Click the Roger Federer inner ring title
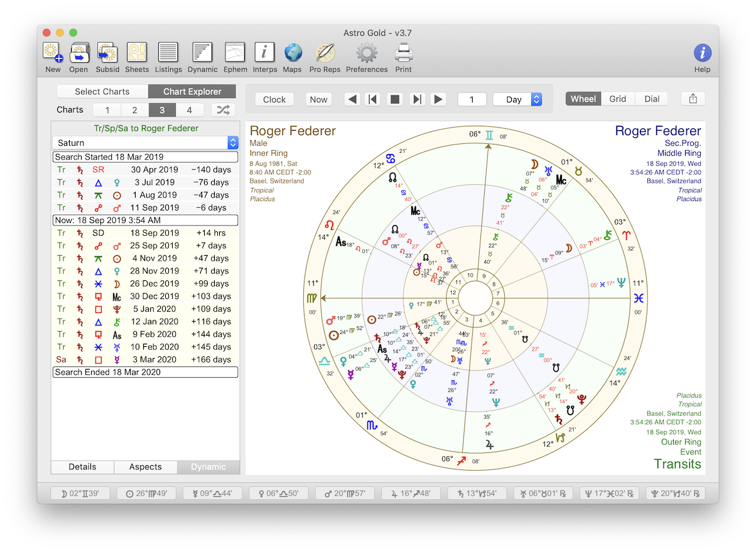This screenshot has width=756, height=553. click(x=293, y=131)
